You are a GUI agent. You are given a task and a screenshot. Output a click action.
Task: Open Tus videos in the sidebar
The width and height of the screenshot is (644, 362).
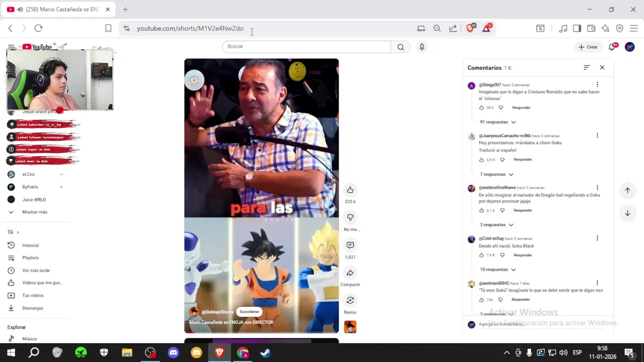33,296
